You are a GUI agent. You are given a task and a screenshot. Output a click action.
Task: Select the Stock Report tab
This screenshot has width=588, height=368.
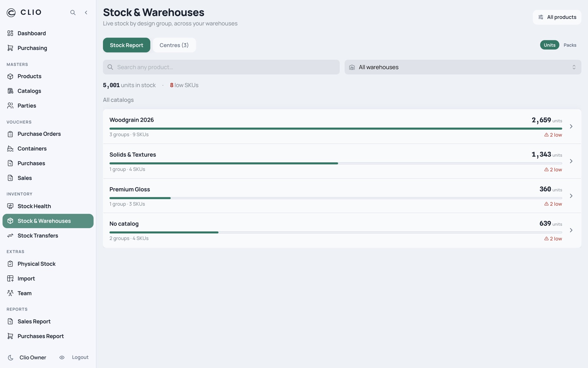(126, 45)
